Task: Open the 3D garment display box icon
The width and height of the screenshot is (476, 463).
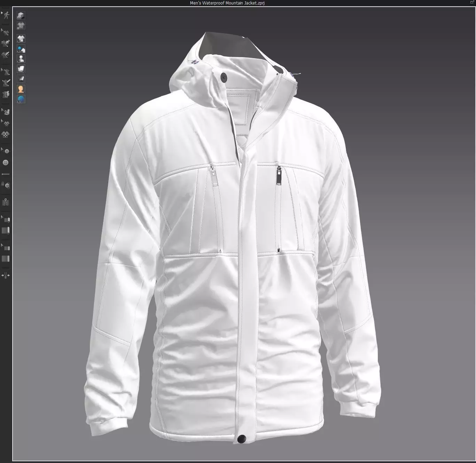Action: coord(21,15)
